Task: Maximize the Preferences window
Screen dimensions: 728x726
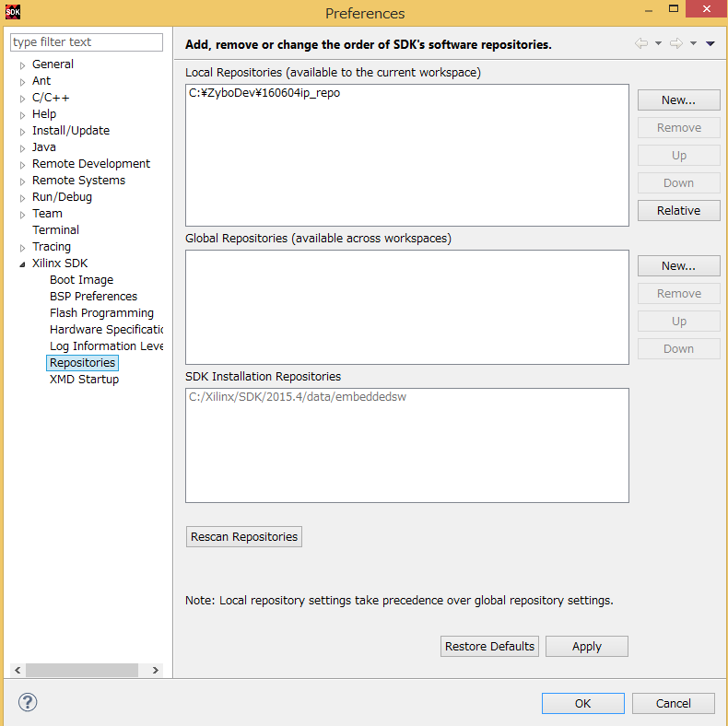Action: pos(674,9)
